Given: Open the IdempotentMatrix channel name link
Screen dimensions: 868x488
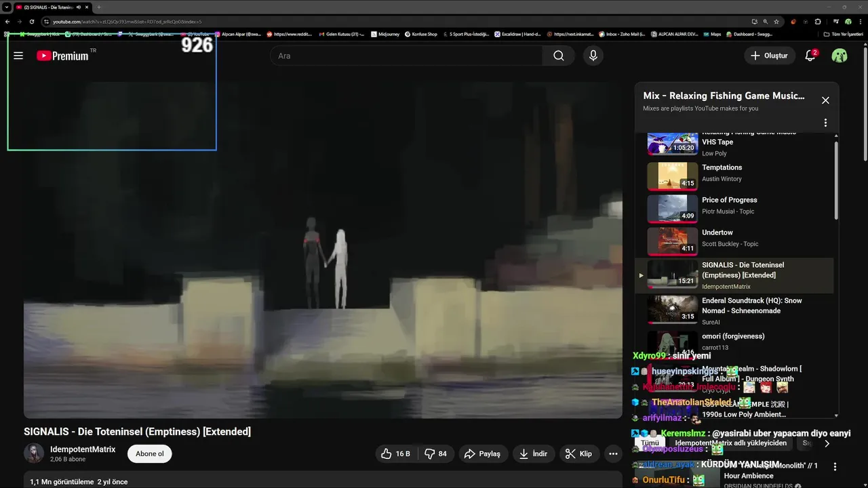Looking at the screenshot, I should tap(83, 449).
